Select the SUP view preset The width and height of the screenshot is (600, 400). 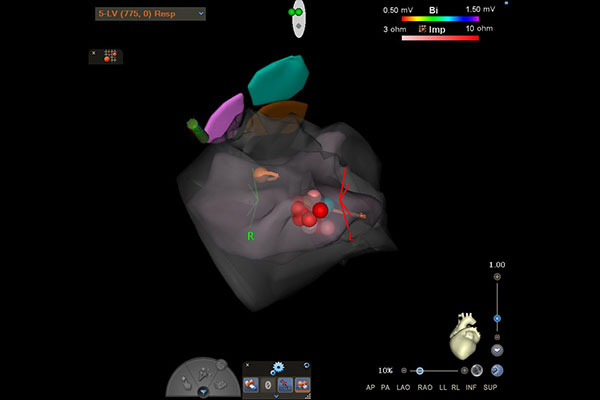click(x=490, y=385)
